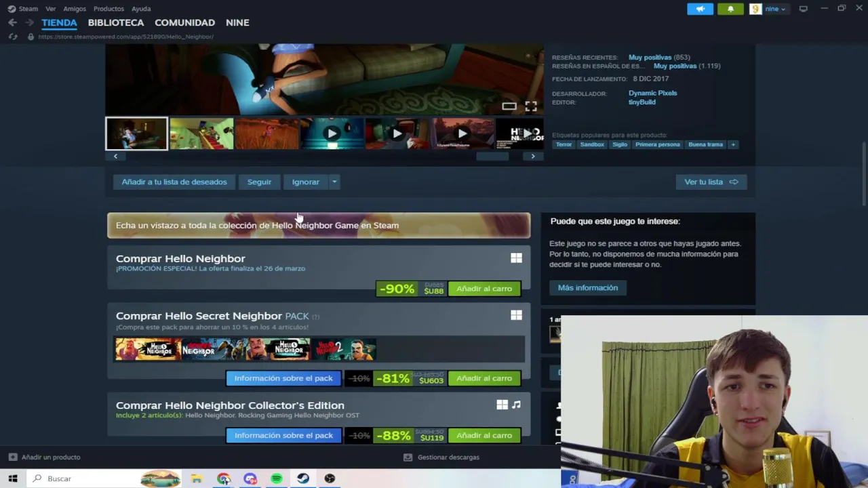
Task: Go back with the navigation arrow
Action: 12,22
